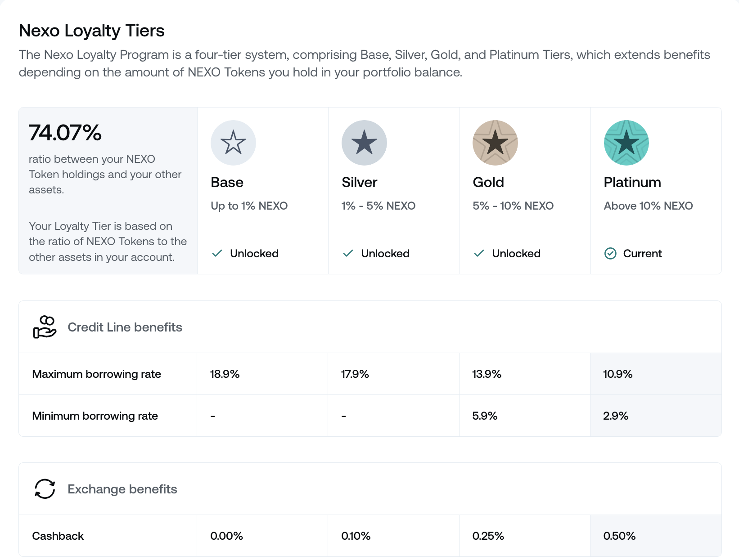Click the Minimum borrowing rate row label
This screenshot has width=739, height=560.
[x=95, y=416]
